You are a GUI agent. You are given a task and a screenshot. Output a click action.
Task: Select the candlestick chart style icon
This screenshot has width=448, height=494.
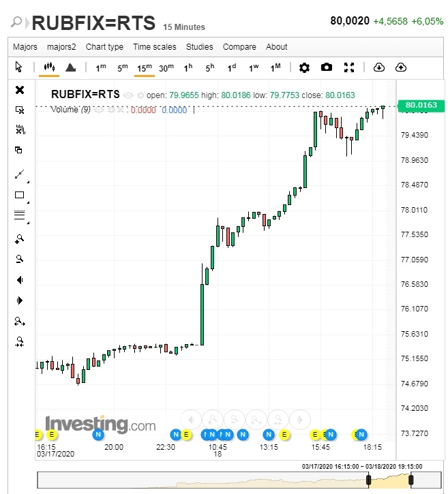click(48, 67)
